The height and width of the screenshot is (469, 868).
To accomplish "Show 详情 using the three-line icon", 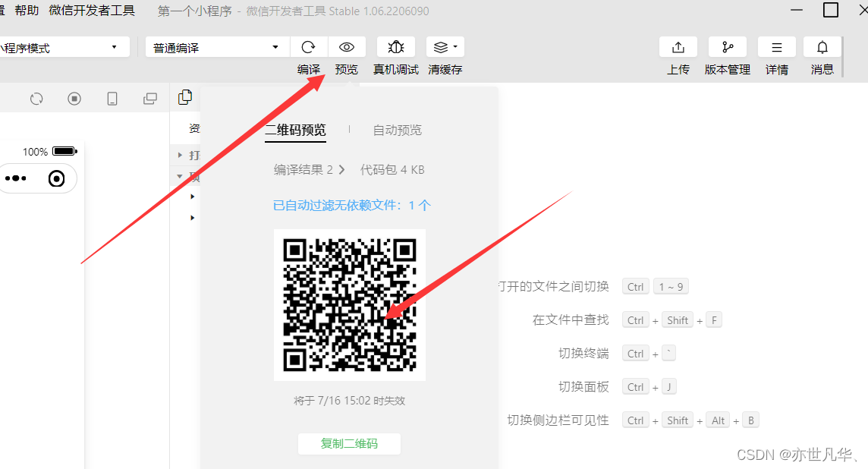I will pos(777,47).
